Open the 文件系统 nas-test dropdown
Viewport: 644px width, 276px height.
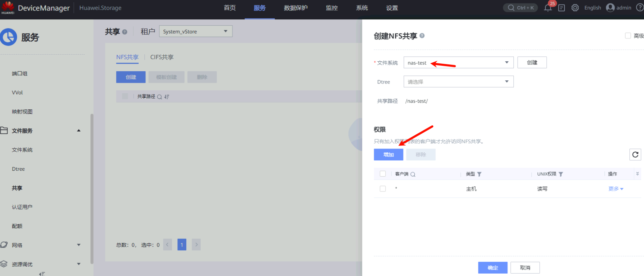tap(458, 63)
